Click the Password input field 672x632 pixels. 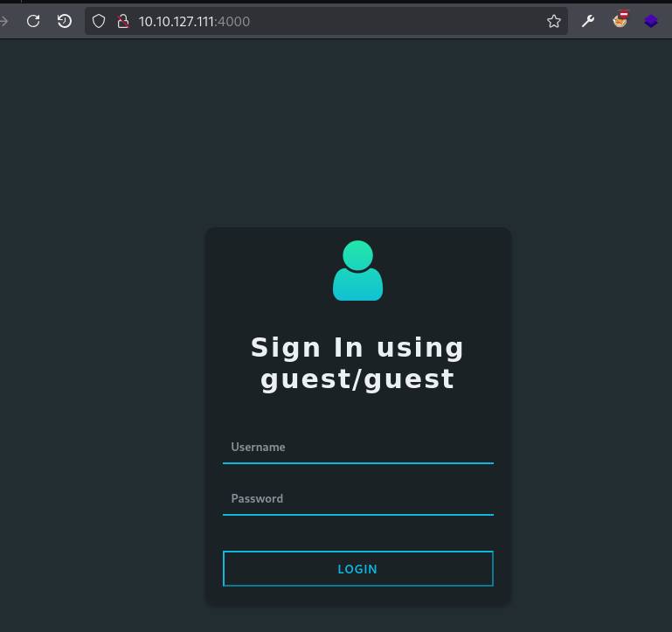tap(358, 498)
